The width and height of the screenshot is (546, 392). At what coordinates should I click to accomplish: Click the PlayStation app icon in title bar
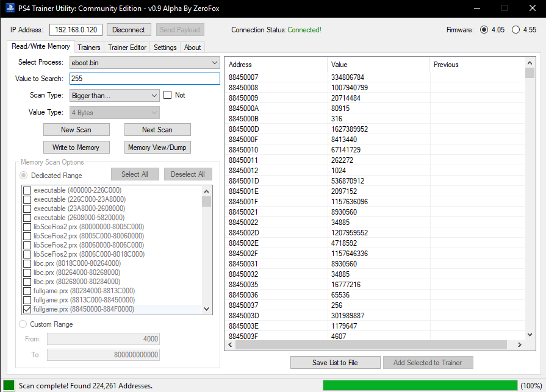(10, 8)
